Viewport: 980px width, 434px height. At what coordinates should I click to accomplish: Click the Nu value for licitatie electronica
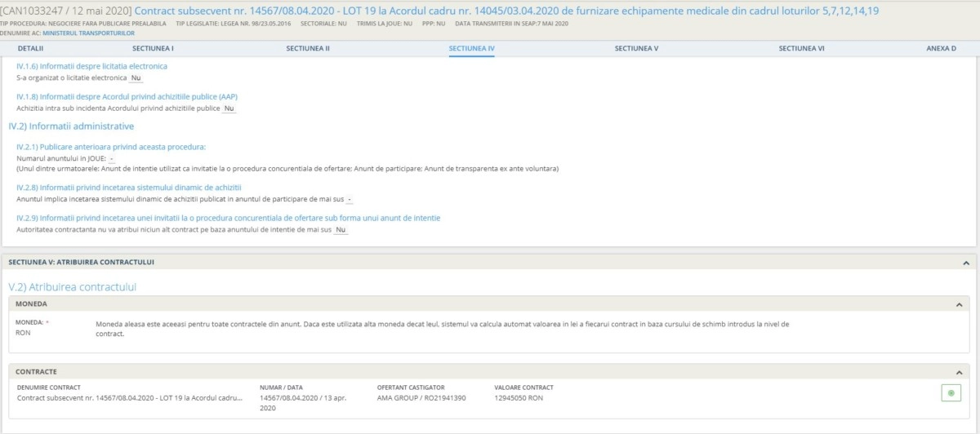(136, 77)
